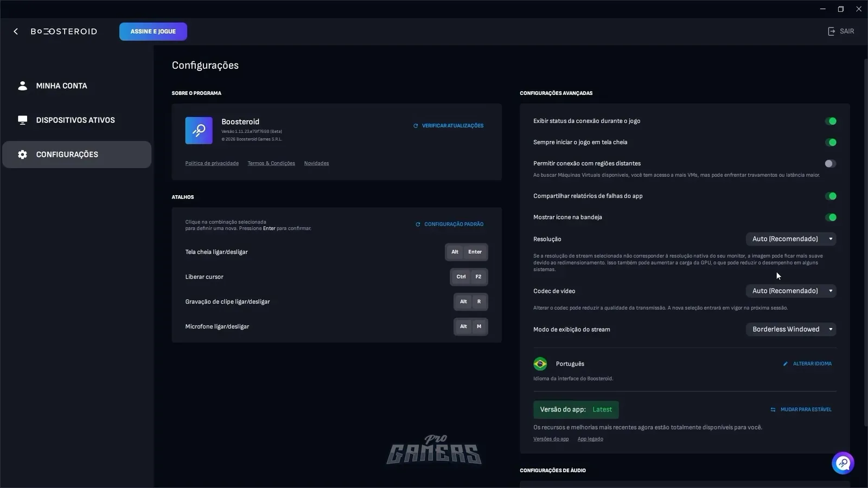Viewport: 868px width, 488px height.
Task: Turn off always start game fullscreen
Action: pos(831,142)
